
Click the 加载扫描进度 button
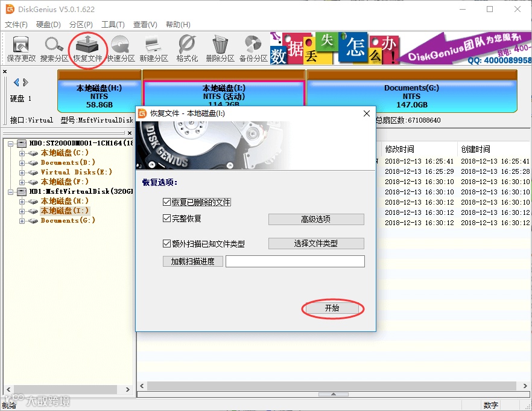[x=193, y=261]
